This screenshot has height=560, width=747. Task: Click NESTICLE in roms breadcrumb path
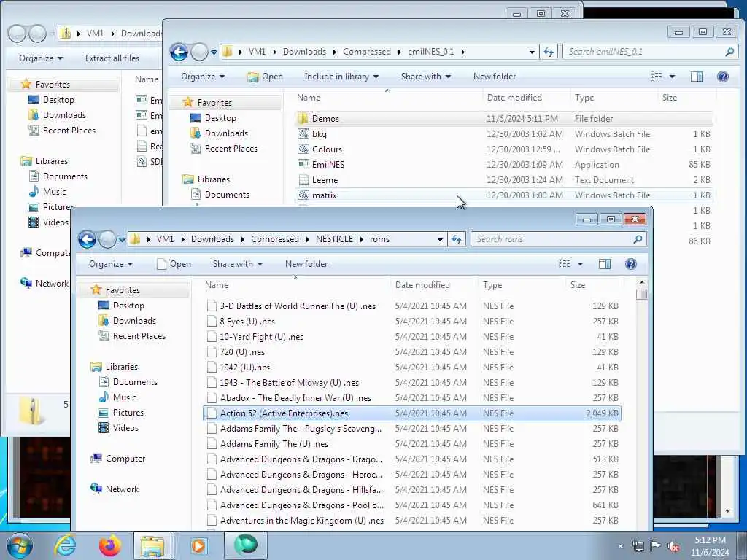click(334, 239)
